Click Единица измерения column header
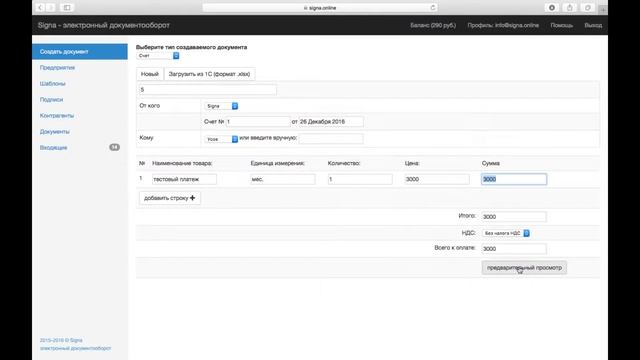Screen dimensions: 640x360 (x=278, y=163)
